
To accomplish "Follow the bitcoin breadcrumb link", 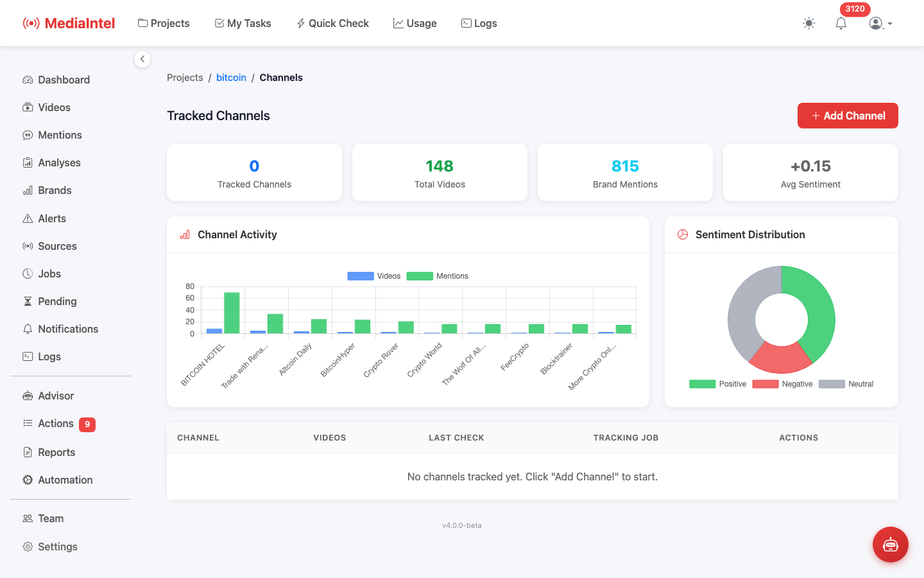I will [231, 78].
